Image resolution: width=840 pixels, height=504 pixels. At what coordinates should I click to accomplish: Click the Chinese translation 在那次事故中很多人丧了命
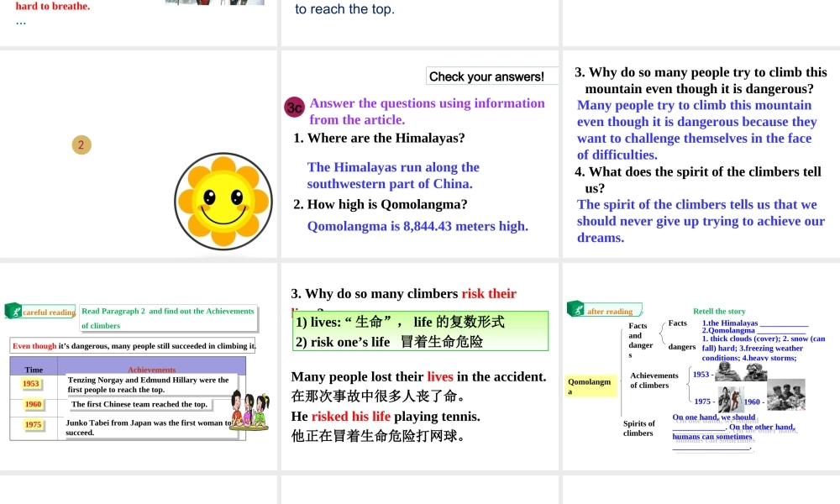379,396
